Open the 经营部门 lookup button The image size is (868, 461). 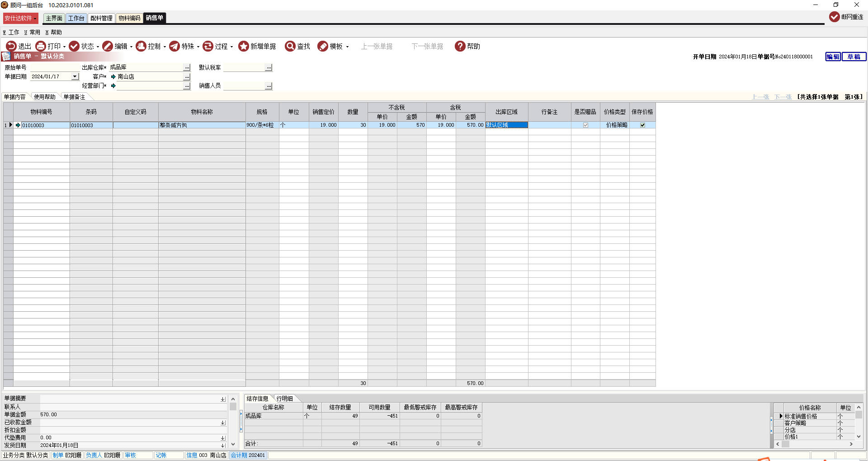click(x=187, y=86)
